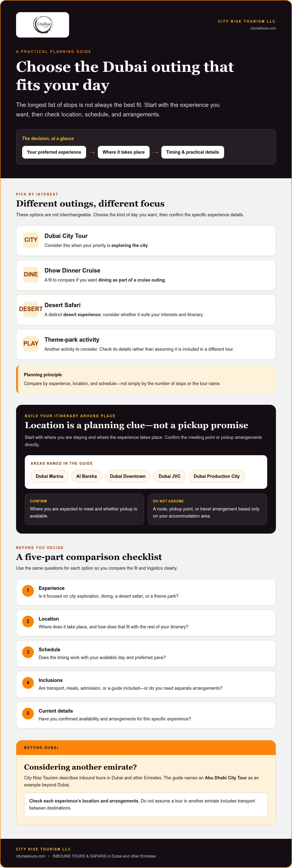Open the Dhow Dinner Cruise card
Viewport: 292px width, 868px height.
coord(146,275)
